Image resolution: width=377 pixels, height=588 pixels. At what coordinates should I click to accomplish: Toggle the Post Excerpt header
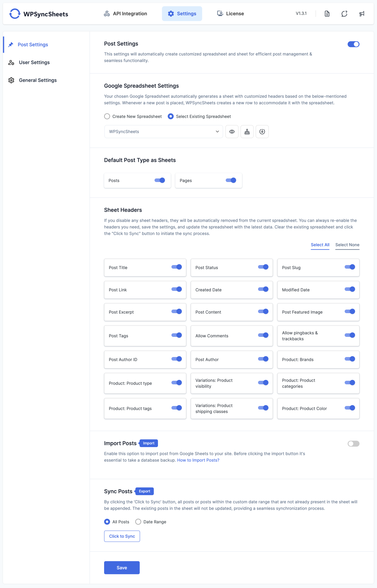176,312
